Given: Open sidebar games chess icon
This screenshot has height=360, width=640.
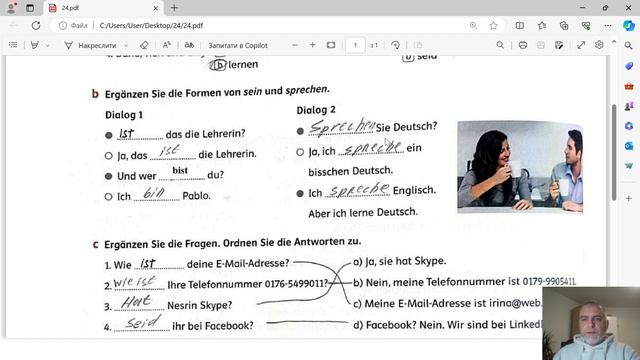Looking at the screenshot, I should 629,106.
